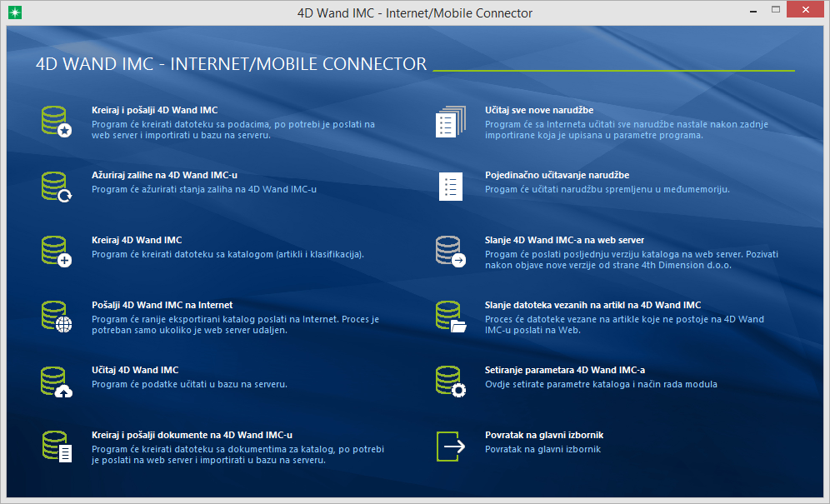Click description 'Program će ažurirati stanja zaliha'

tap(204, 190)
